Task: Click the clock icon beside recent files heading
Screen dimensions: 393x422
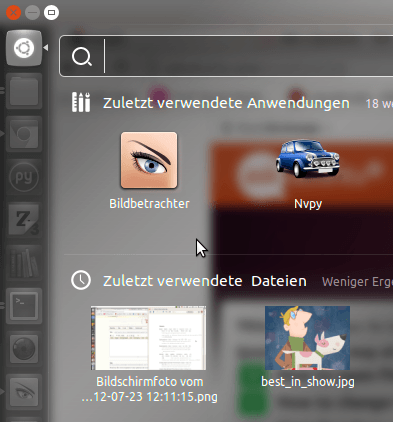Action: point(81,280)
